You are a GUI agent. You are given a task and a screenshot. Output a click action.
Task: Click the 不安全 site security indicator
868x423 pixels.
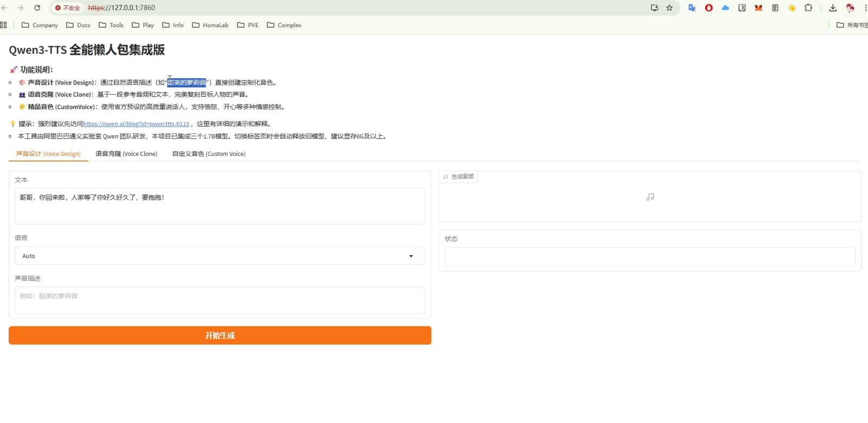tap(68, 8)
